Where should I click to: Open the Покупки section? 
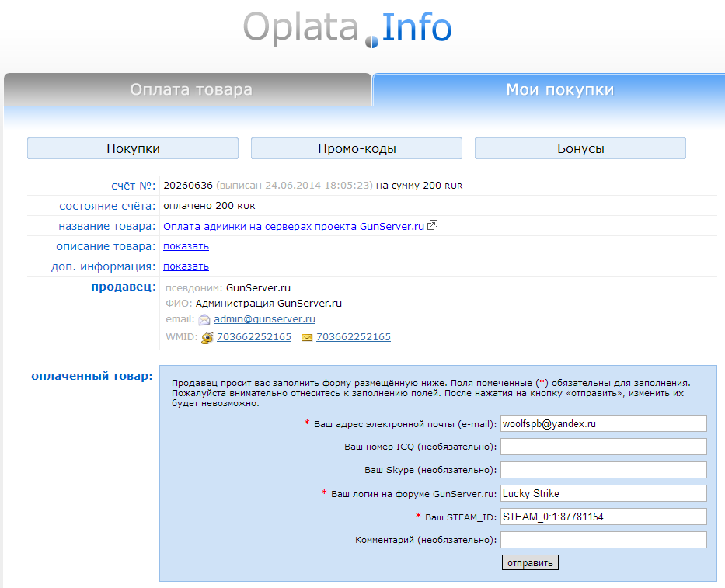coord(133,148)
